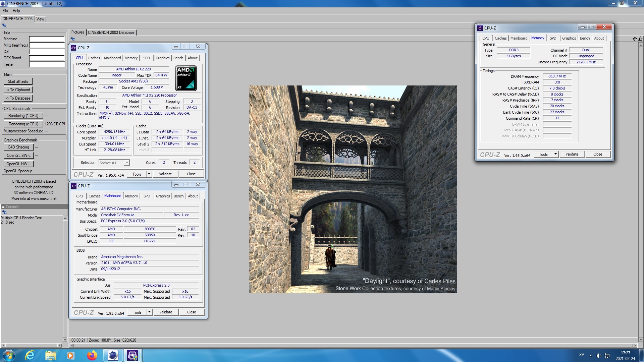The width and height of the screenshot is (644, 362).
Task: Open Windows Media Player taskbar icon
Action: click(70, 355)
